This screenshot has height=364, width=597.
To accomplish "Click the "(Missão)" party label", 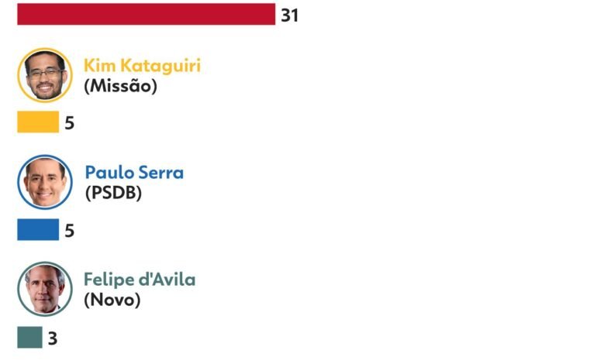I will coord(120,87).
